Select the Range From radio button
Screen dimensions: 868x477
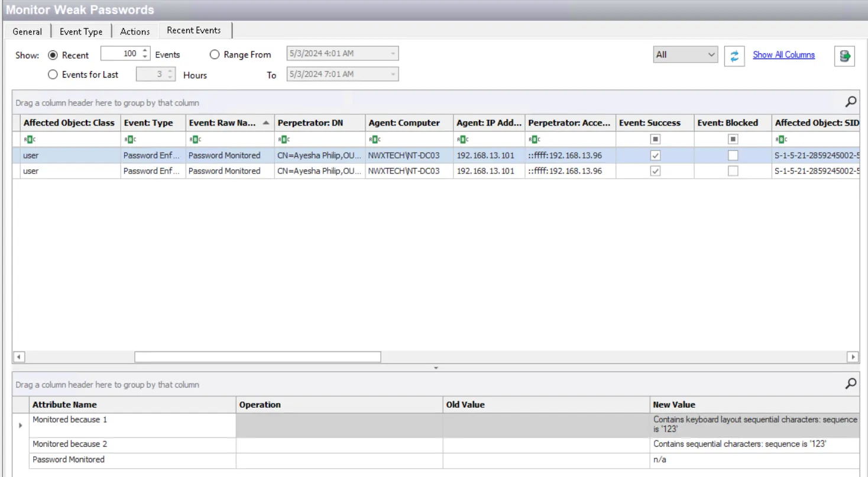(215, 54)
